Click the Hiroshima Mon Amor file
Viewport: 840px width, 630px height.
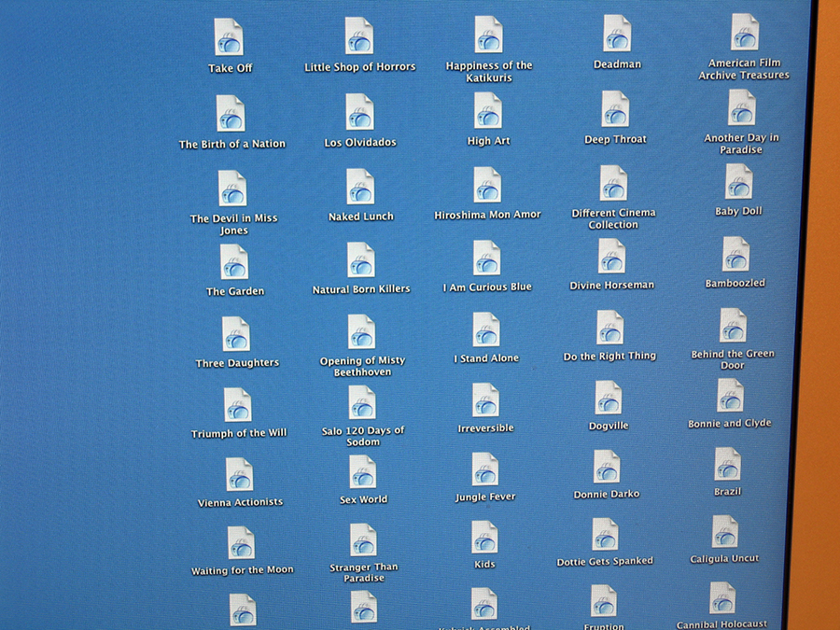coord(487,186)
